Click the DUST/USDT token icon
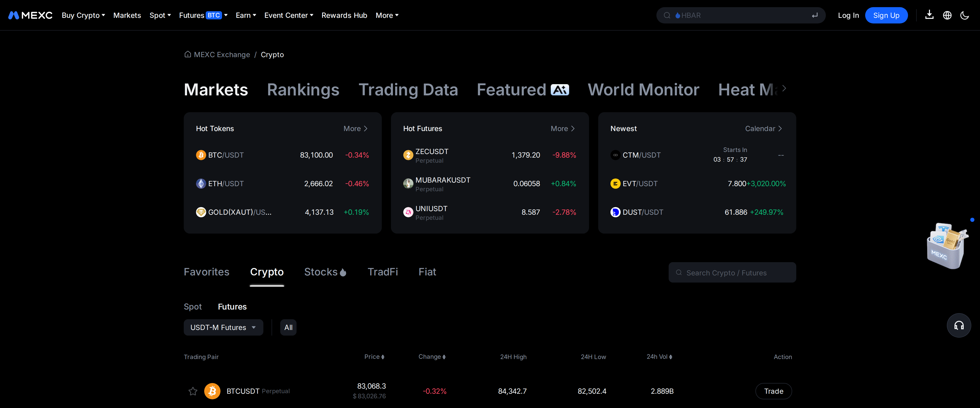Viewport: 980px width, 408px height. click(x=615, y=212)
